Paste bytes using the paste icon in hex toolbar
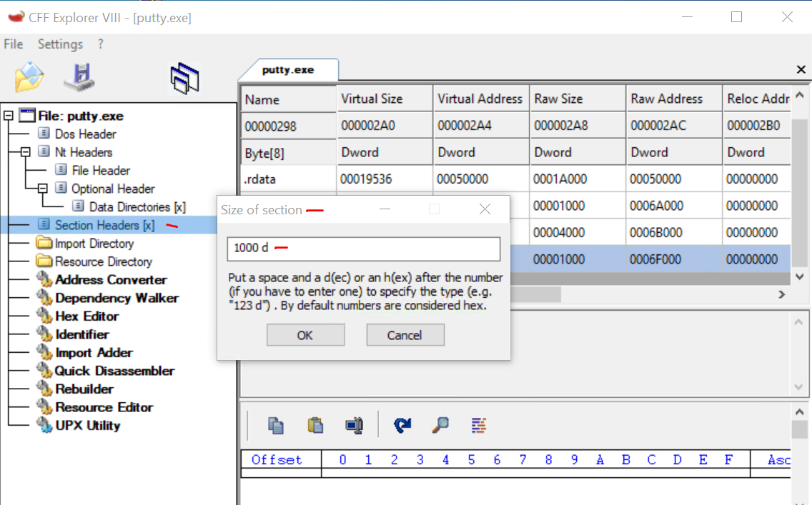The height and width of the screenshot is (505, 812). [x=315, y=424]
